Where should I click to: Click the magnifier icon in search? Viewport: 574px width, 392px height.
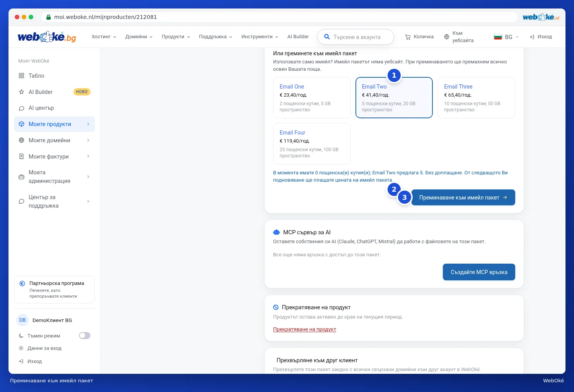[x=327, y=37]
